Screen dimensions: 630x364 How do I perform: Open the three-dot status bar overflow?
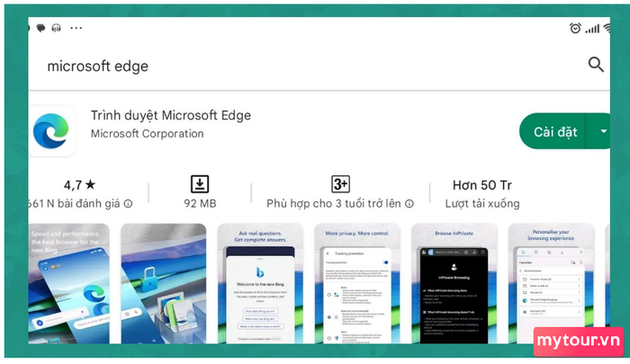pos(76,28)
